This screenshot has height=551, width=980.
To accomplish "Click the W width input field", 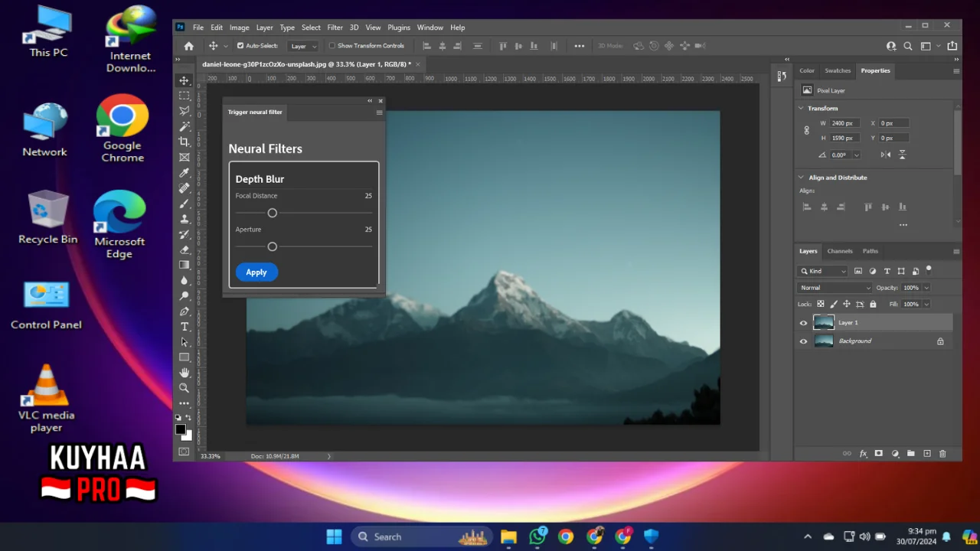I will click(846, 123).
